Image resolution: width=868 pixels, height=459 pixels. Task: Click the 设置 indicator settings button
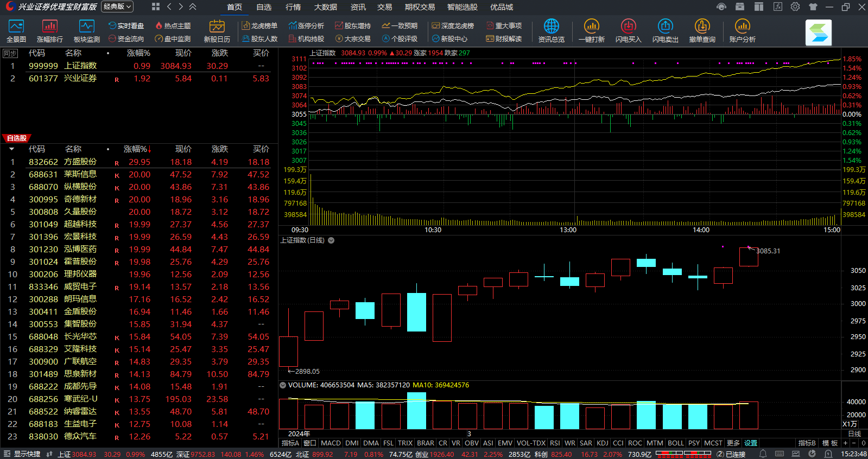tap(751, 443)
